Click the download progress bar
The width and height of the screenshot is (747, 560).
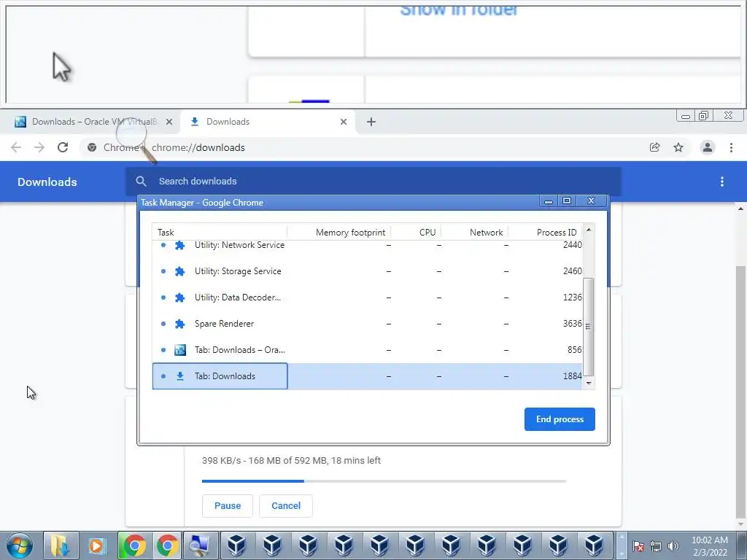click(x=384, y=481)
